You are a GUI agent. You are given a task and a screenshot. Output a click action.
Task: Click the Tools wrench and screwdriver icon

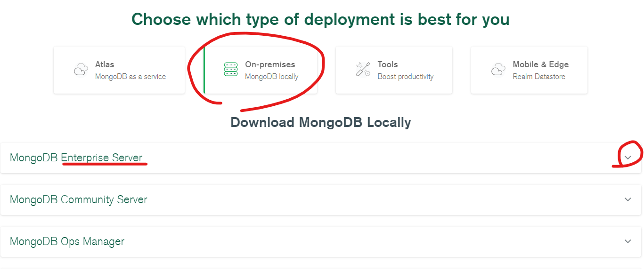(x=363, y=70)
